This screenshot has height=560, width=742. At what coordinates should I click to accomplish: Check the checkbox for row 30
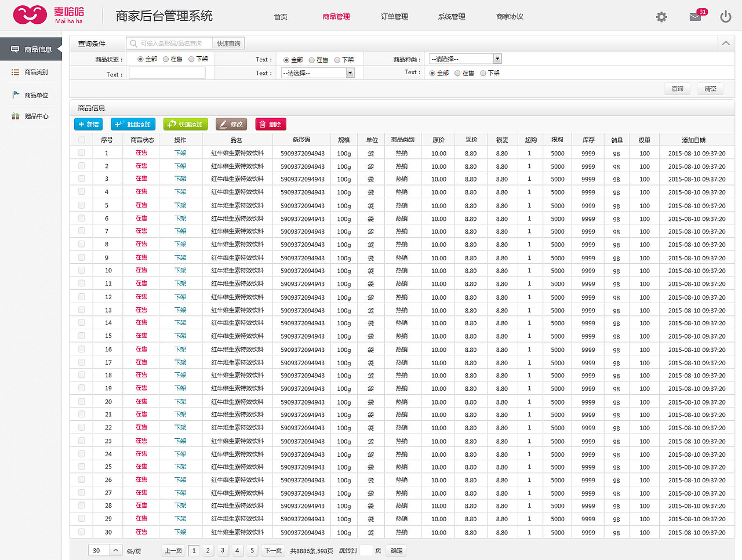click(81, 532)
